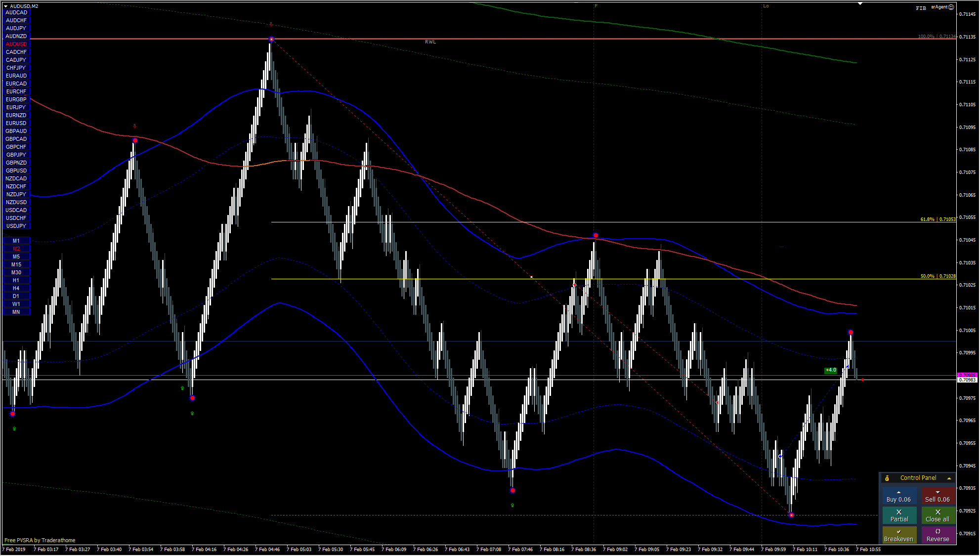Select the AUDJPY symbol button
Viewport: 980px width, 556px height.
click(x=16, y=28)
